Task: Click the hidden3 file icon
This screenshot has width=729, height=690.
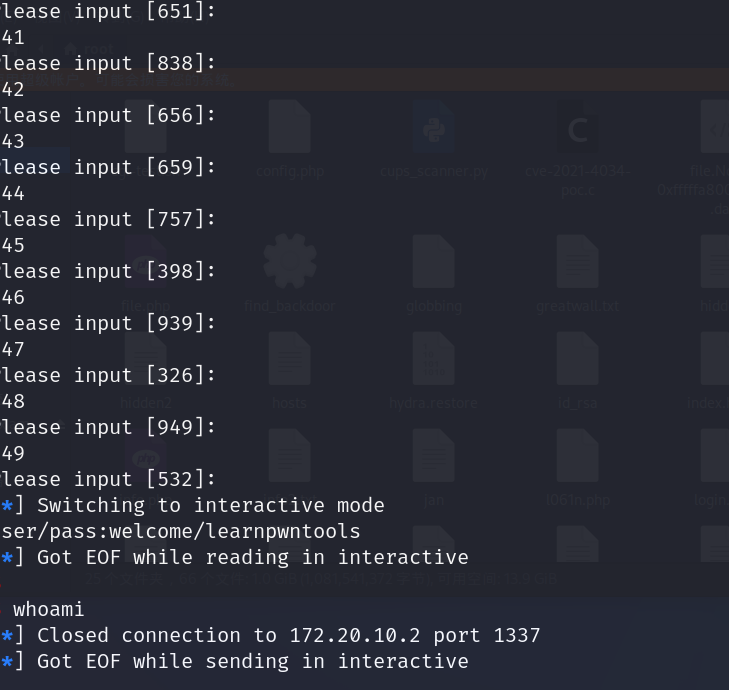Action: tap(145, 359)
